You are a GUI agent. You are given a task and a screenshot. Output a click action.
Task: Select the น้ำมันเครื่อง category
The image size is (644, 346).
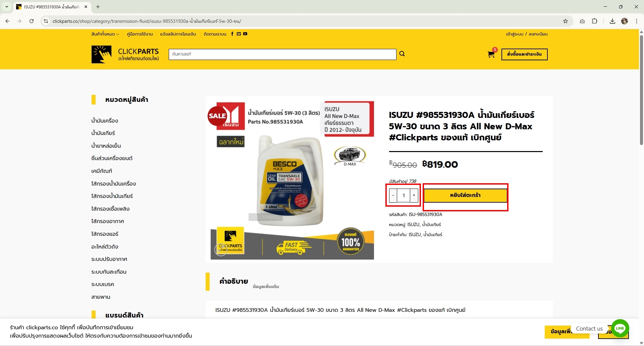point(105,121)
